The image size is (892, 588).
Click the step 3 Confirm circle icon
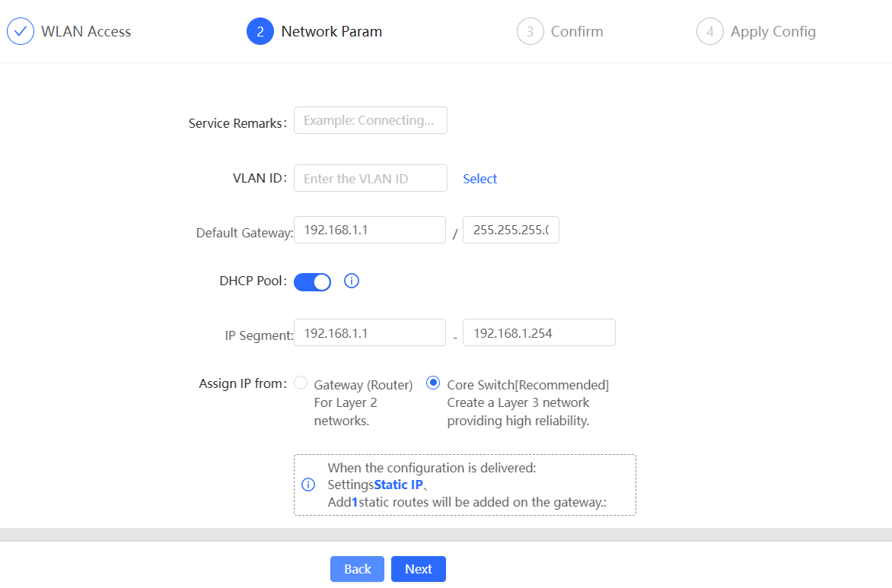[x=530, y=31]
